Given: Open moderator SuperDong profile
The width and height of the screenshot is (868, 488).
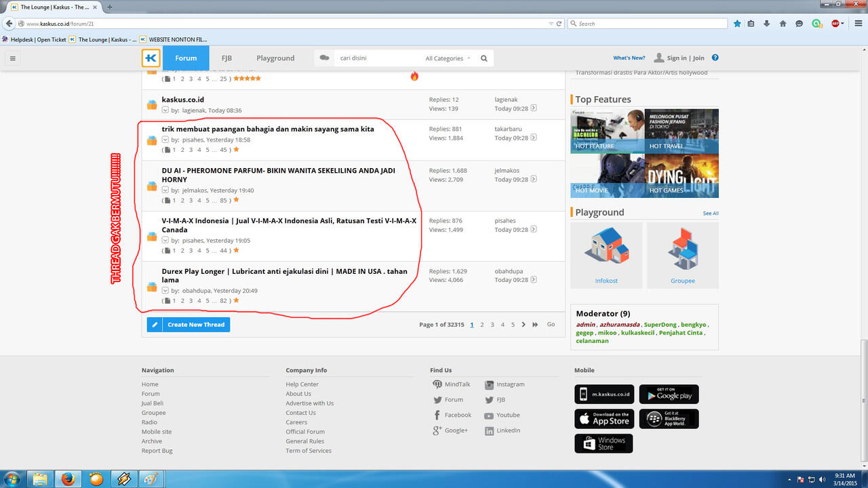Looking at the screenshot, I should pyautogui.click(x=660, y=325).
